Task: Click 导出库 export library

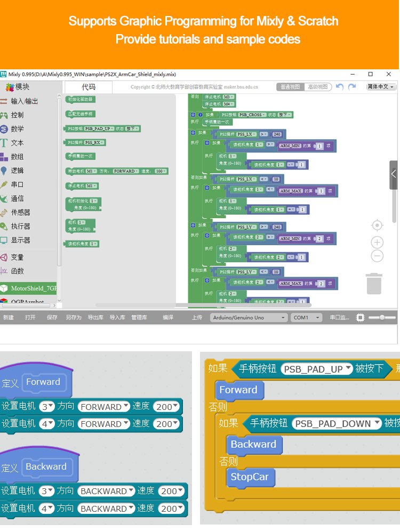Action: (95, 318)
